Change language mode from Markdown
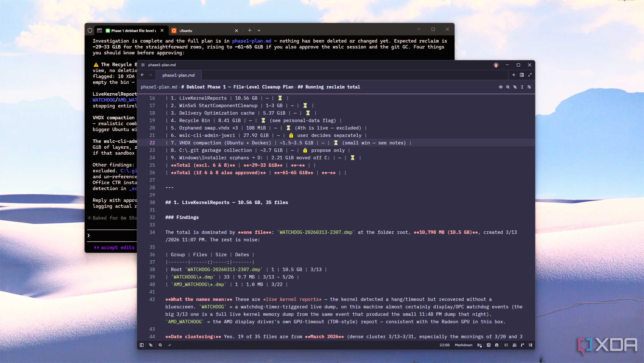Image resolution: width=644 pixels, height=363 pixels. point(463,345)
